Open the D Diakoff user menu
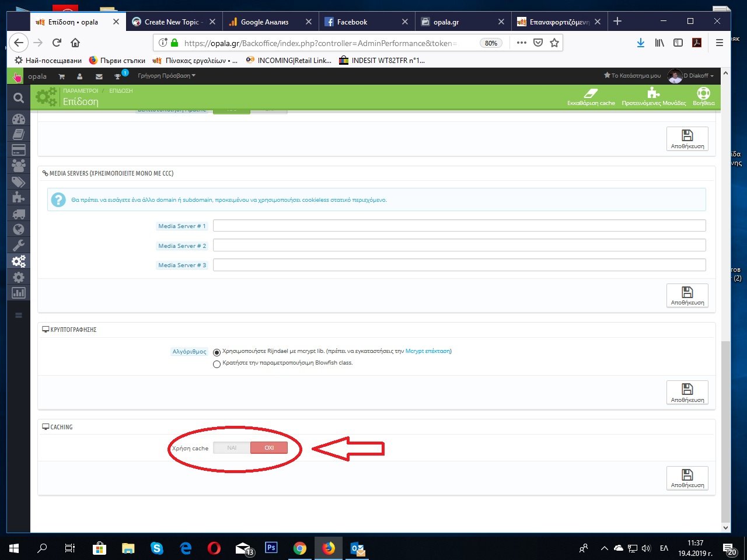Viewport: 747px width, 560px height. click(x=692, y=76)
